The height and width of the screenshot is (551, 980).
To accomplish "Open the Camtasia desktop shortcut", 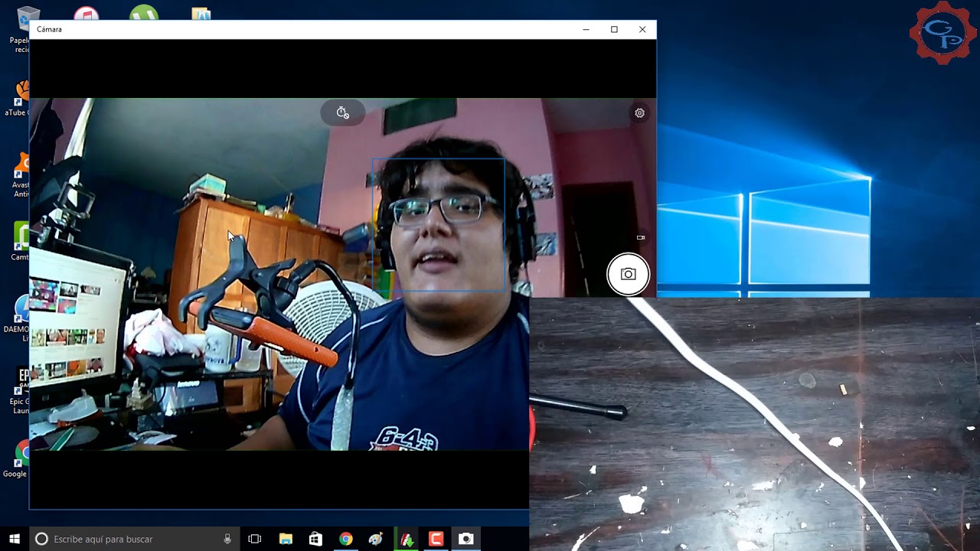I will [x=21, y=240].
